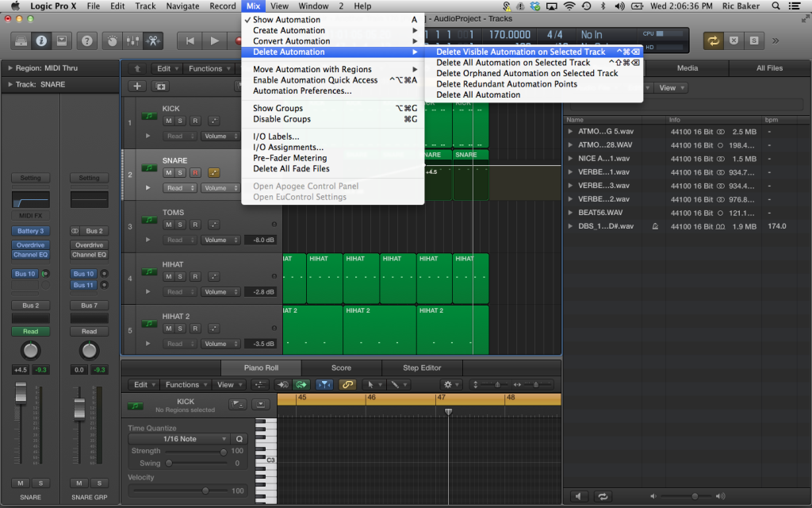812x508 pixels.
Task: Click the volume icon in menu bar
Action: coord(619,6)
